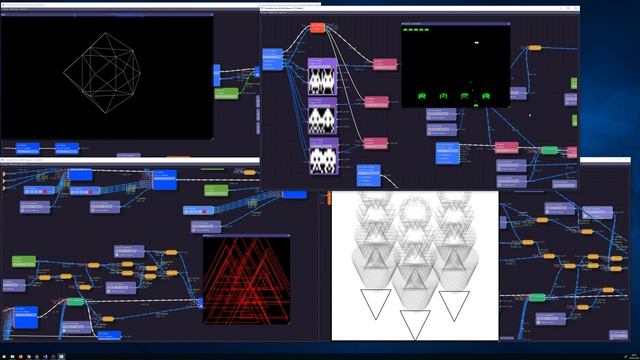Toggle checkbox in second node beneath pink node
This screenshot has width=640, height=360.
(x=500, y=185)
